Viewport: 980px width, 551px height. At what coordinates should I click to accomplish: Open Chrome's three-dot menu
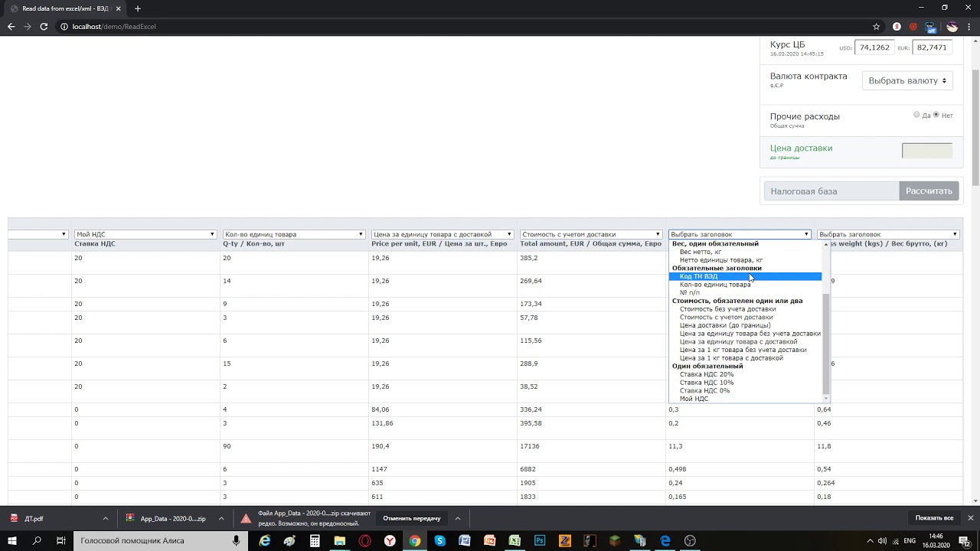(969, 26)
